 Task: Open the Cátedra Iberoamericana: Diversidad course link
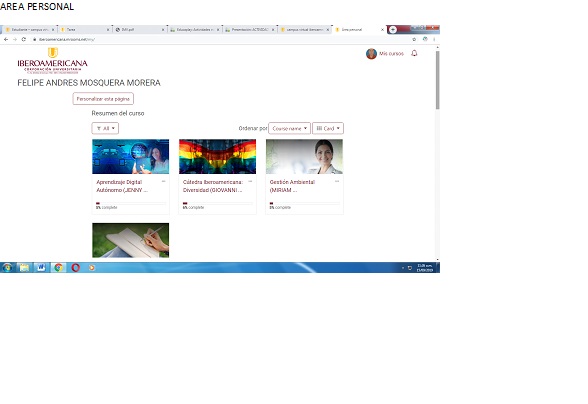point(213,186)
